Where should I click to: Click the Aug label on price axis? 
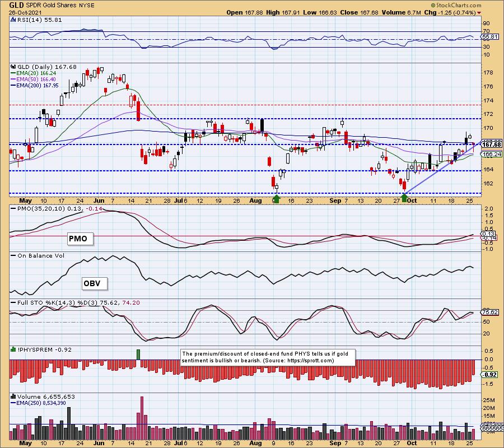(255, 200)
